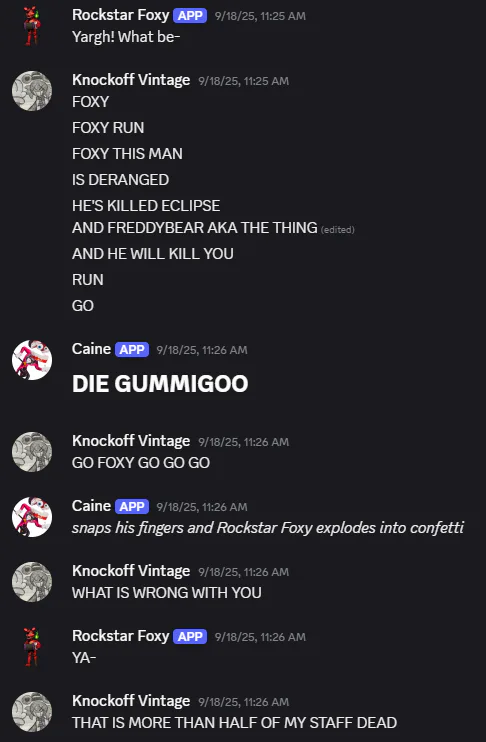Select Knockoff Vintage avatar beside GO FOXY GO
Image resolution: width=486 pixels, height=742 pixels.
click(x=32, y=452)
